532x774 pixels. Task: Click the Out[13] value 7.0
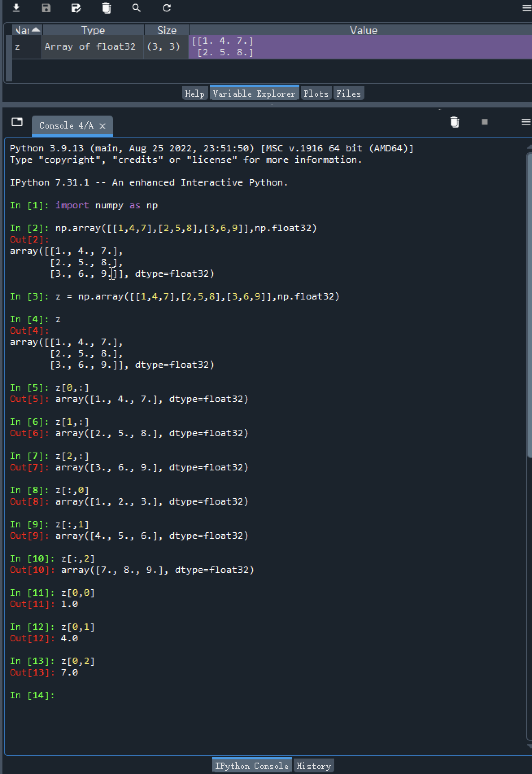pyautogui.click(x=70, y=672)
